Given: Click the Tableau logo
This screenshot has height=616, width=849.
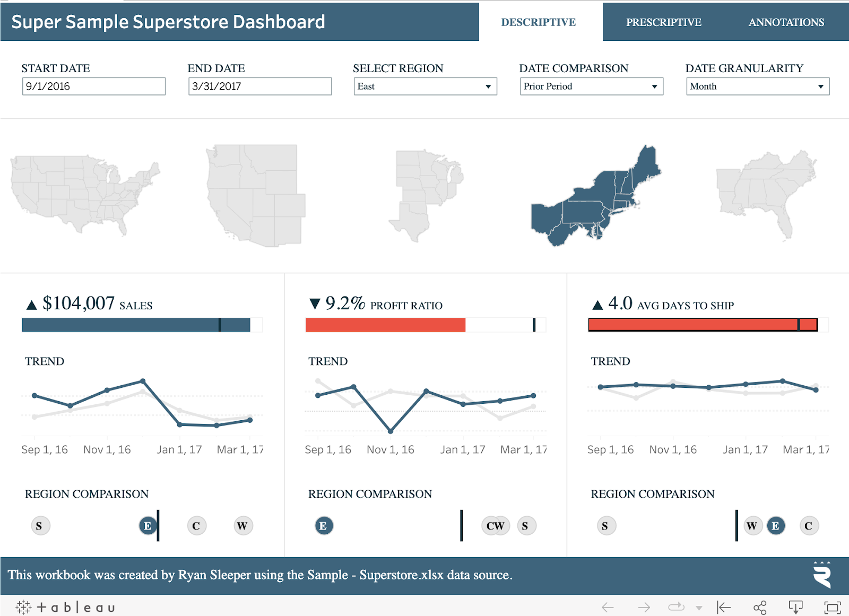Looking at the screenshot, I should pyautogui.click(x=65, y=607).
